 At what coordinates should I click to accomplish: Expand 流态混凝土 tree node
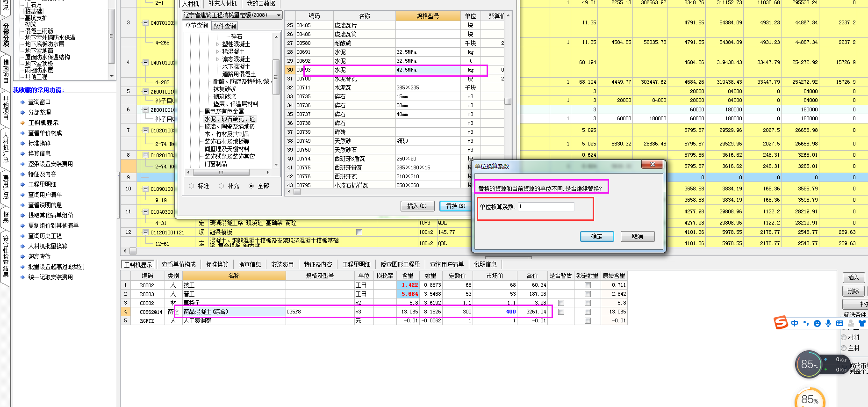tap(217, 59)
